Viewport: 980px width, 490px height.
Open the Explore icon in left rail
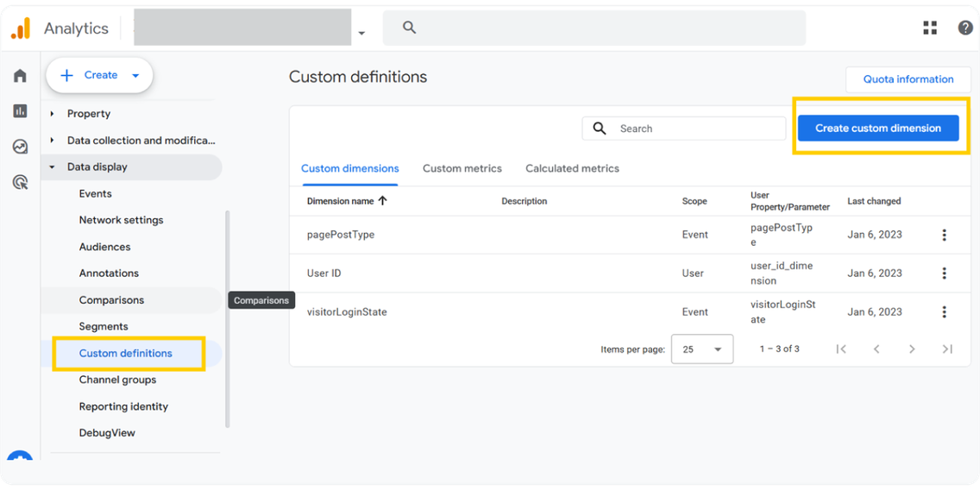(20, 147)
